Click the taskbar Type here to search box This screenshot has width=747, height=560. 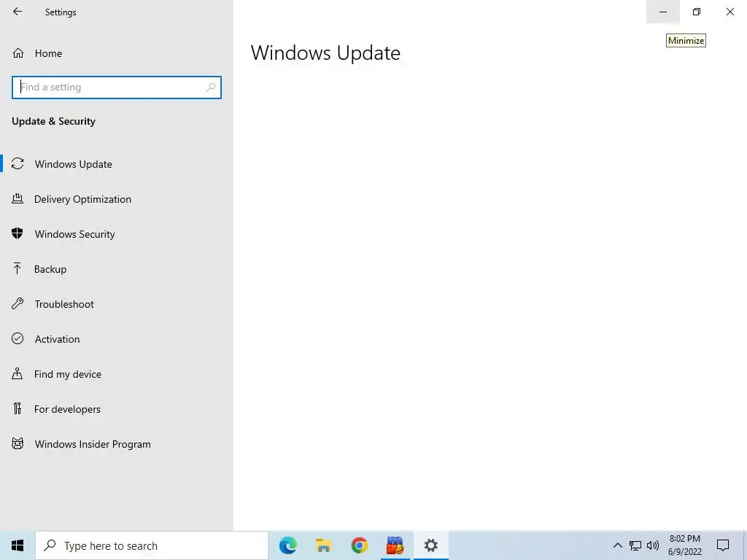(152, 545)
